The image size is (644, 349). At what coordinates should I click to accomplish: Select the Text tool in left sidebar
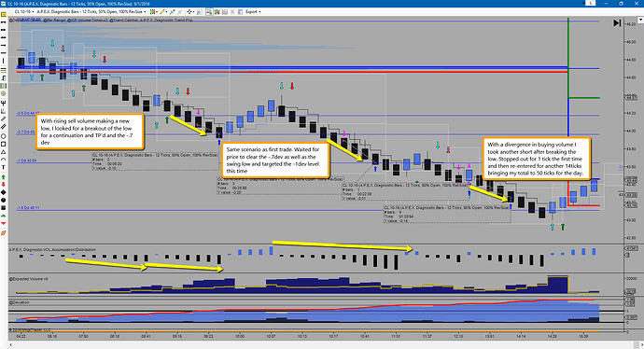tap(4, 167)
